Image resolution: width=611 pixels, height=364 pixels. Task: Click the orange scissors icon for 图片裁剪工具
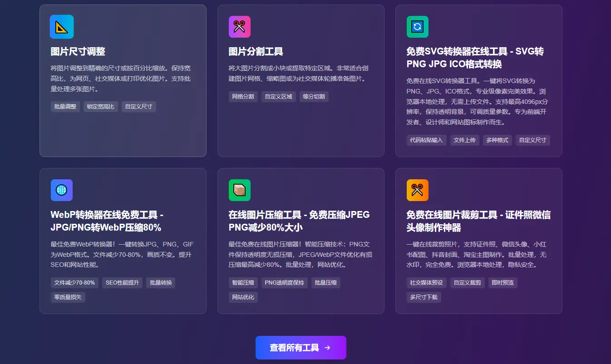click(417, 190)
